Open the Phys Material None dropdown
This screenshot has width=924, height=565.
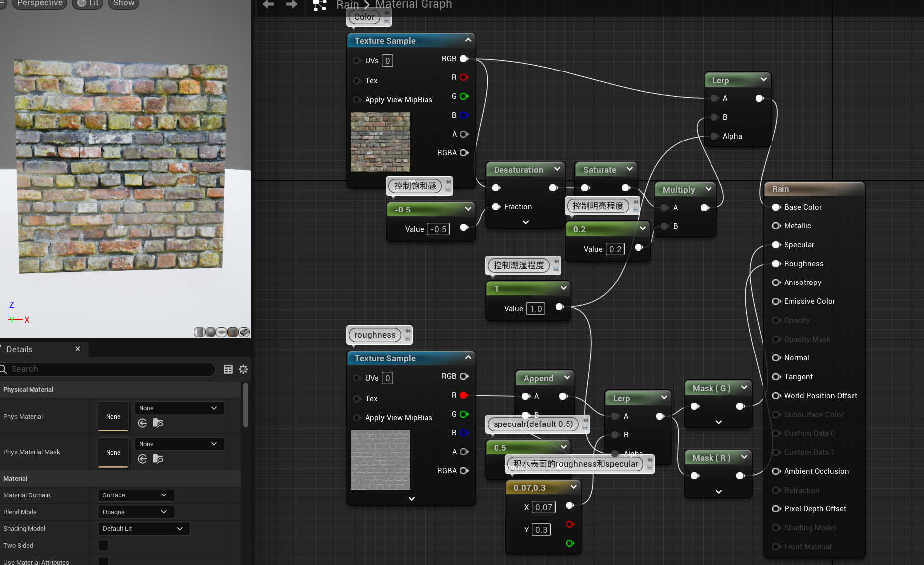[180, 408]
